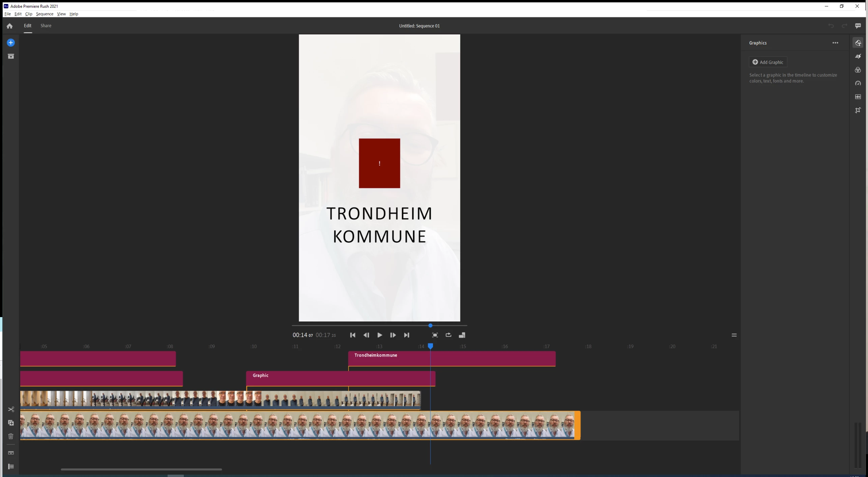
Task: Toggle track controls at timeline bottom left
Action: click(11, 467)
